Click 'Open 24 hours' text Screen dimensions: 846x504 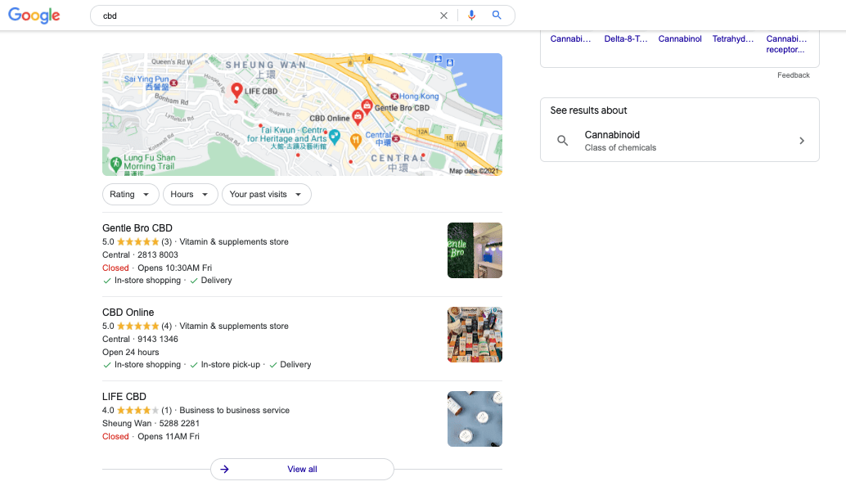point(131,353)
